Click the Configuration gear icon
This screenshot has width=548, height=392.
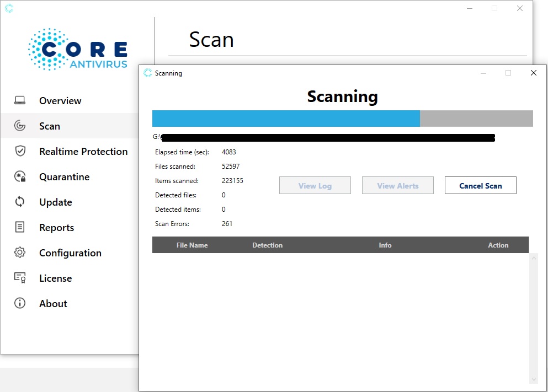20,253
